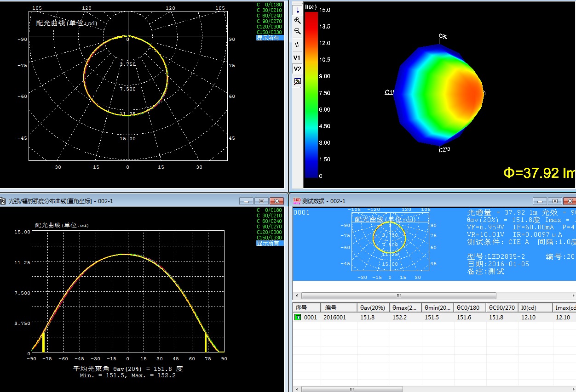The width and height of the screenshot is (576, 392).
Task: Click the horizontal scrollbar under the blue info panel
Action: 398,295
